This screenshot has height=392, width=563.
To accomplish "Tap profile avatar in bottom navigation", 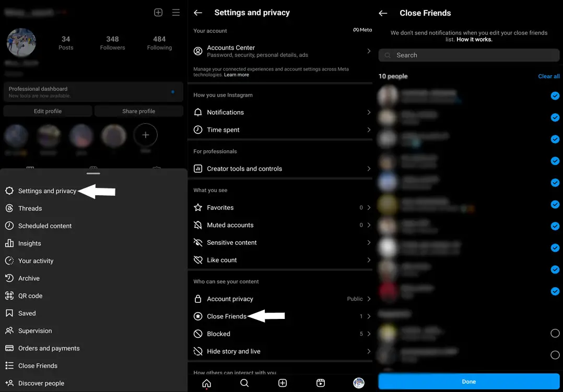I will pos(359,383).
